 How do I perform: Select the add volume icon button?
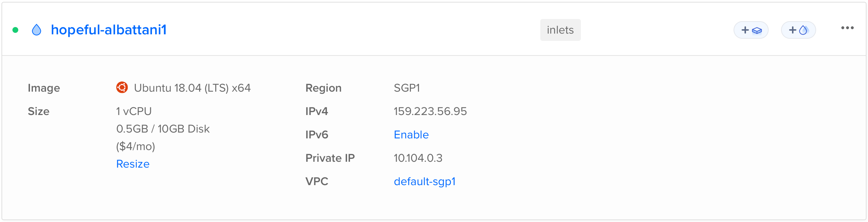[751, 30]
